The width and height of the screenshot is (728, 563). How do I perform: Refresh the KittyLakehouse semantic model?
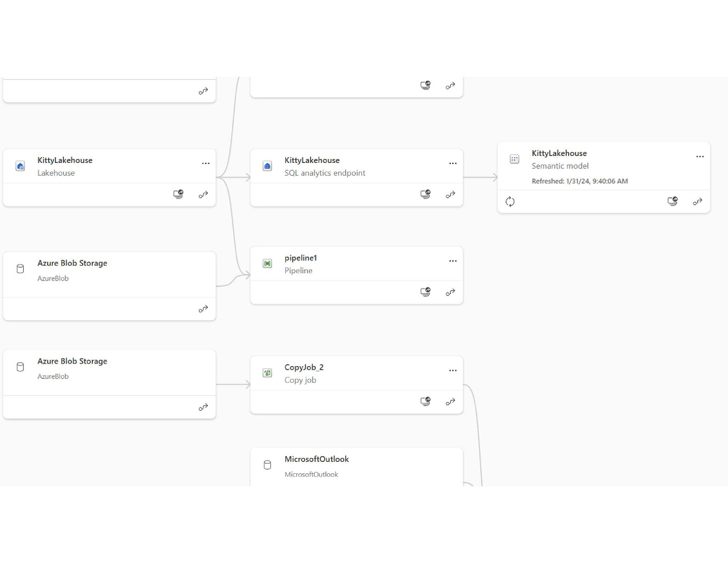click(x=510, y=201)
